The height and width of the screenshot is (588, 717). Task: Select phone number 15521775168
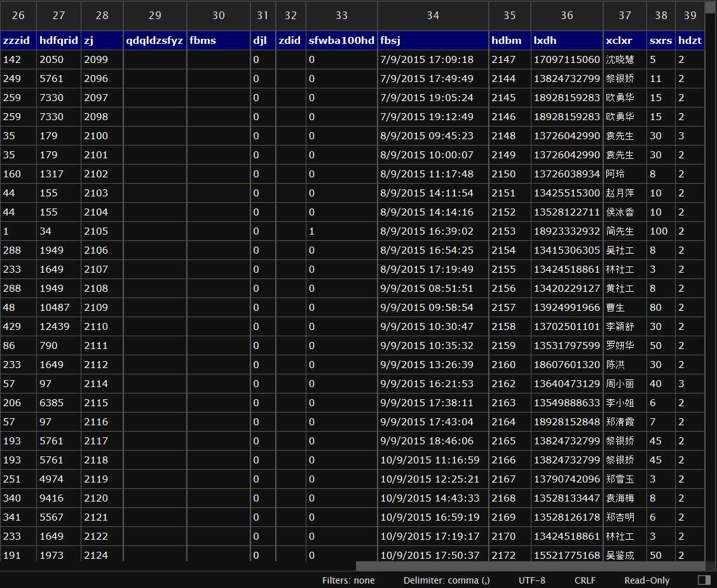[x=566, y=554]
